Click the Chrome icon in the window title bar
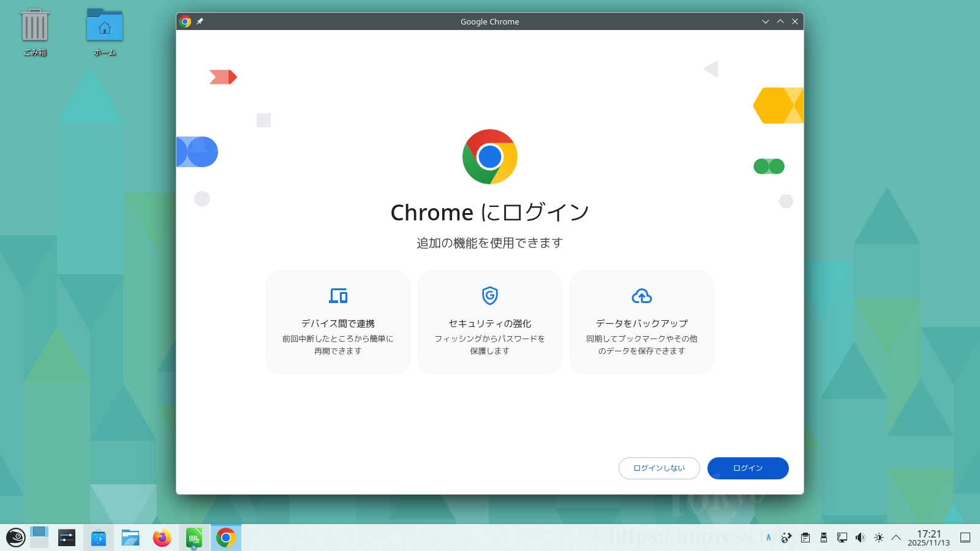Screen dimensions: 980x551 185,21
